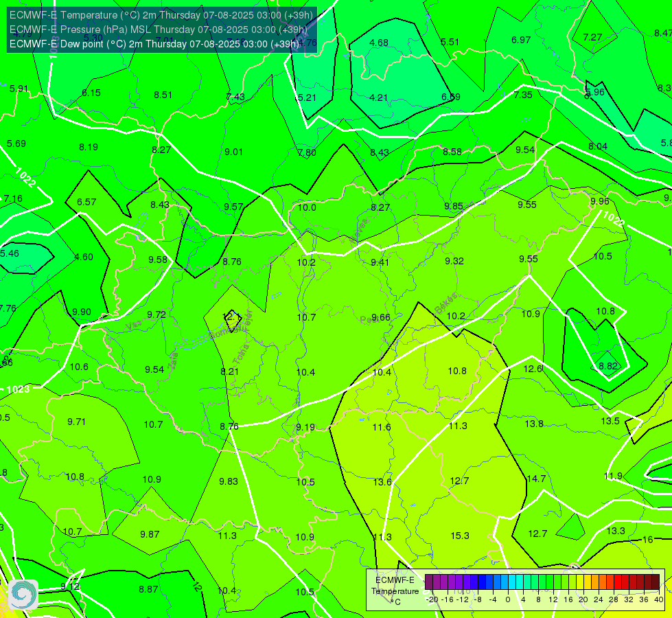
Task: Click the temperature value 8.58
Action: (452, 152)
